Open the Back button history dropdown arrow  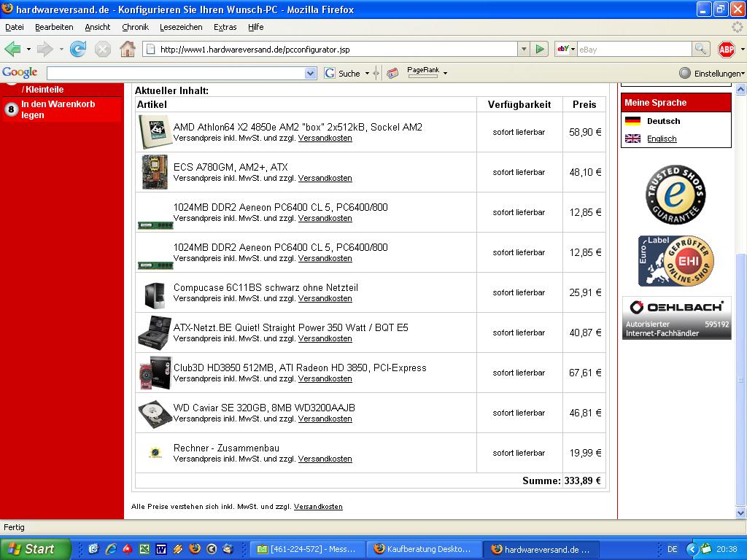pos(28,49)
